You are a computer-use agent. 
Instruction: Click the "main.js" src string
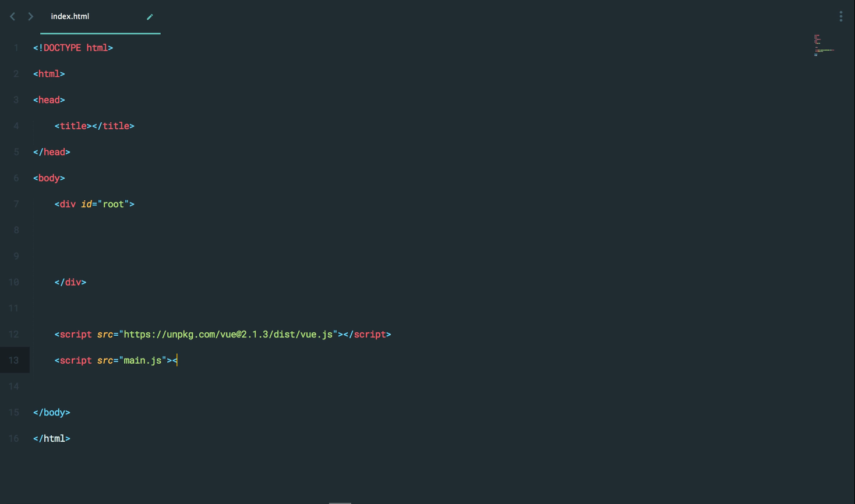(143, 360)
